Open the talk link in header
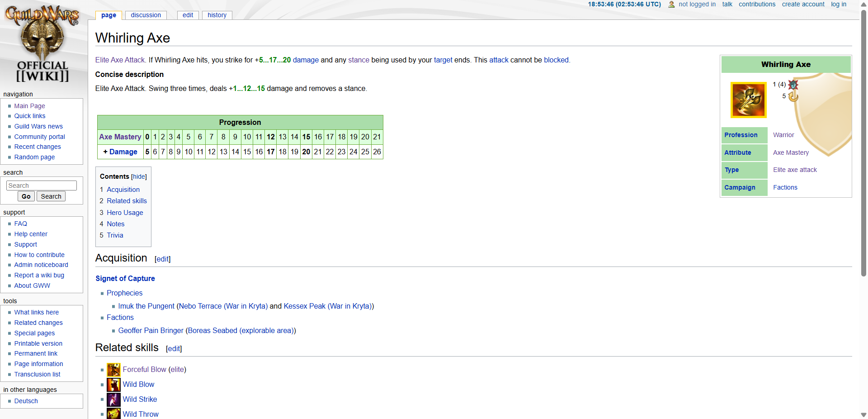 [727, 4]
